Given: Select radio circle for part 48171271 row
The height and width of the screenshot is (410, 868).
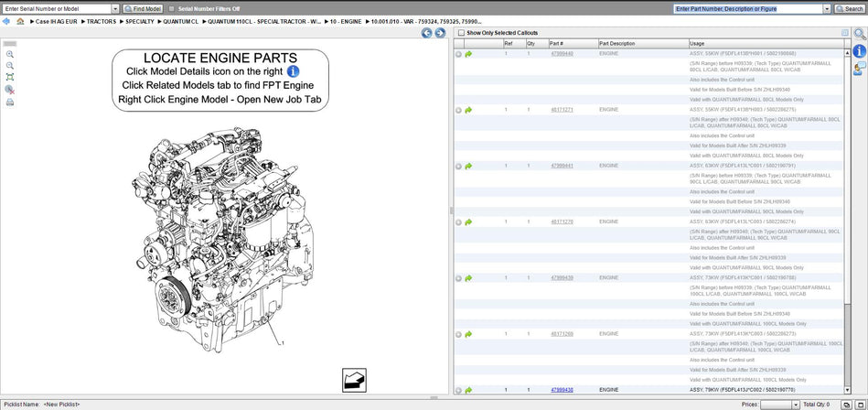Looking at the screenshot, I should tap(458, 110).
